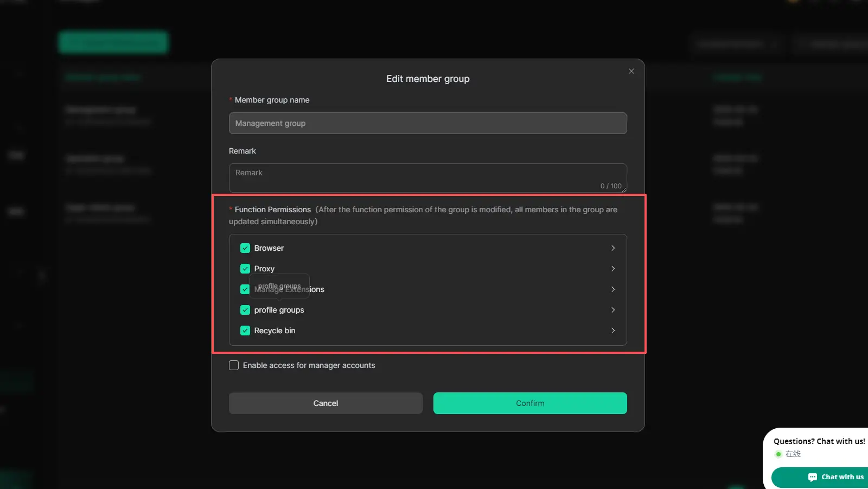The height and width of the screenshot is (489, 868).
Task: Uncheck the Proxy permission checkbox
Action: tap(245, 269)
